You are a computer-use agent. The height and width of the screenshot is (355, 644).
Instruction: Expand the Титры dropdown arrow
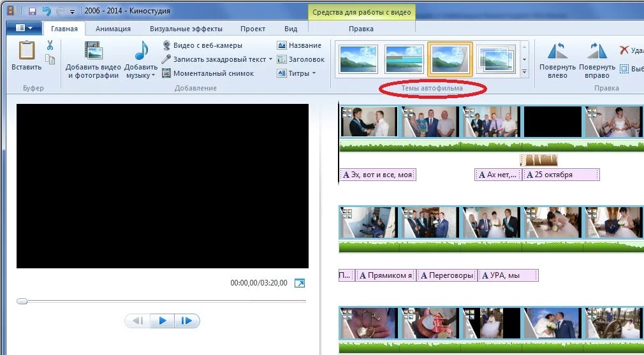coord(314,73)
